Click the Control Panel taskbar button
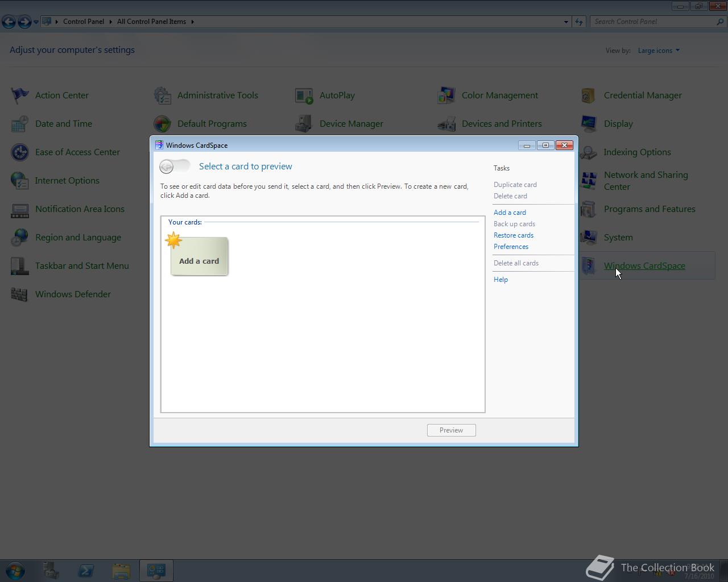The height and width of the screenshot is (582, 728). [x=156, y=571]
